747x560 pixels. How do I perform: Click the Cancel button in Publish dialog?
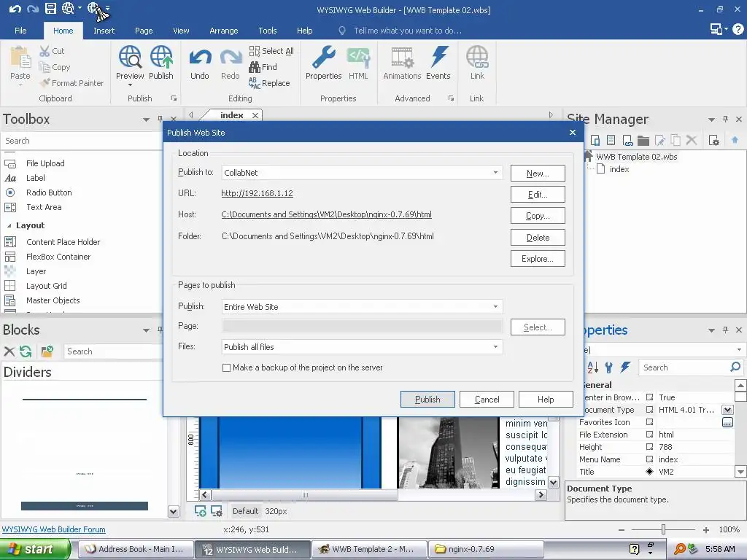[487, 399]
